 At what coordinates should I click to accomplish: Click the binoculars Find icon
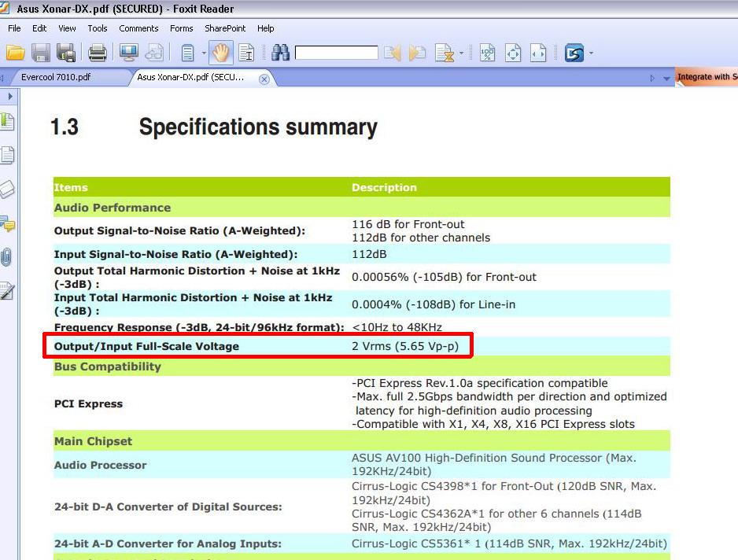280,53
